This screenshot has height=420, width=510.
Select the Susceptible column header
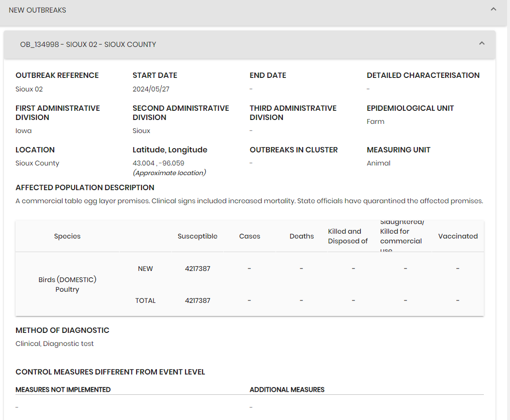(x=198, y=236)
